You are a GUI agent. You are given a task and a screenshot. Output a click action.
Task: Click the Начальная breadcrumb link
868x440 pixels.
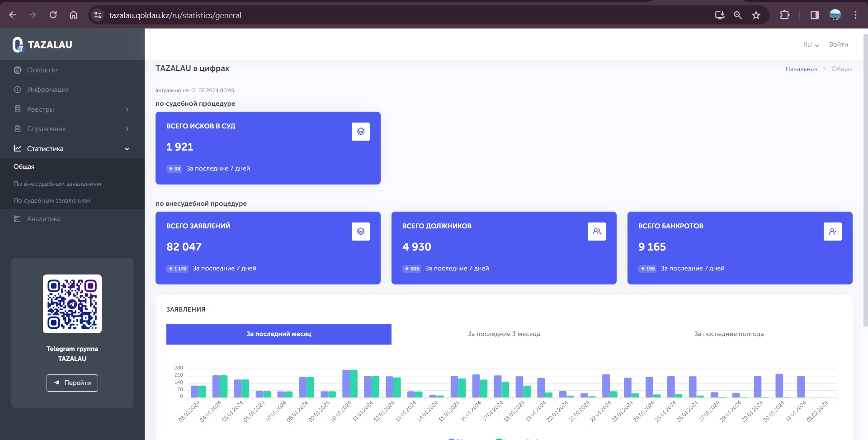(x=801, y=69)
